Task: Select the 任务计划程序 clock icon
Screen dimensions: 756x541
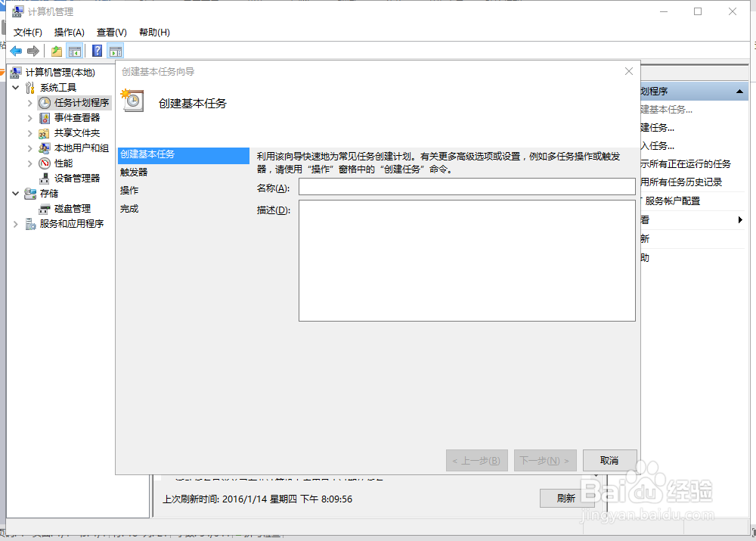Action: coord(45,102)
